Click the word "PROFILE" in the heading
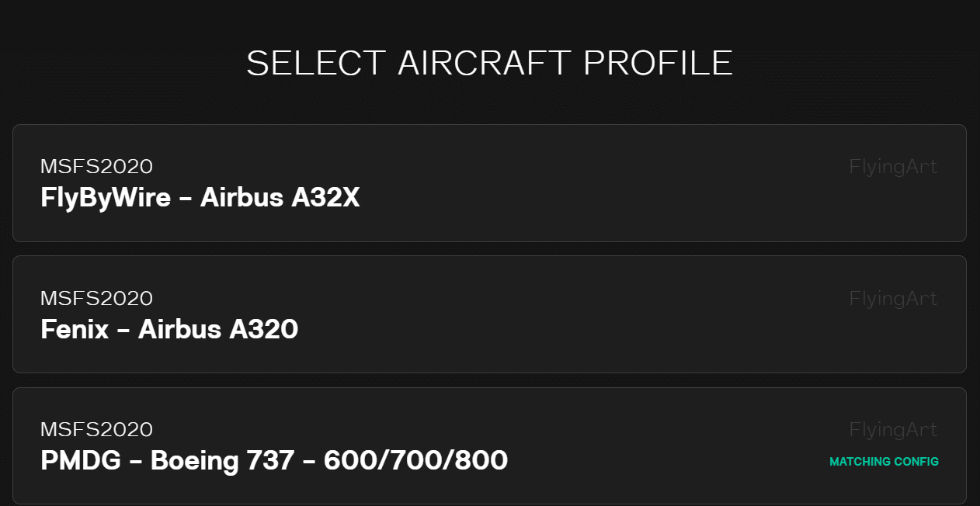 point(658,63)
